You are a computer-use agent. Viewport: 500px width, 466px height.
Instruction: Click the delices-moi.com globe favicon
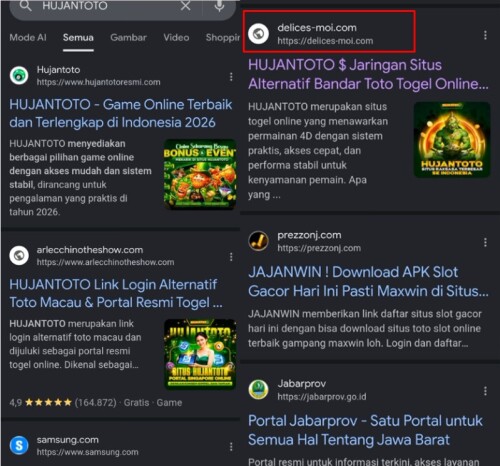(258, 34)
